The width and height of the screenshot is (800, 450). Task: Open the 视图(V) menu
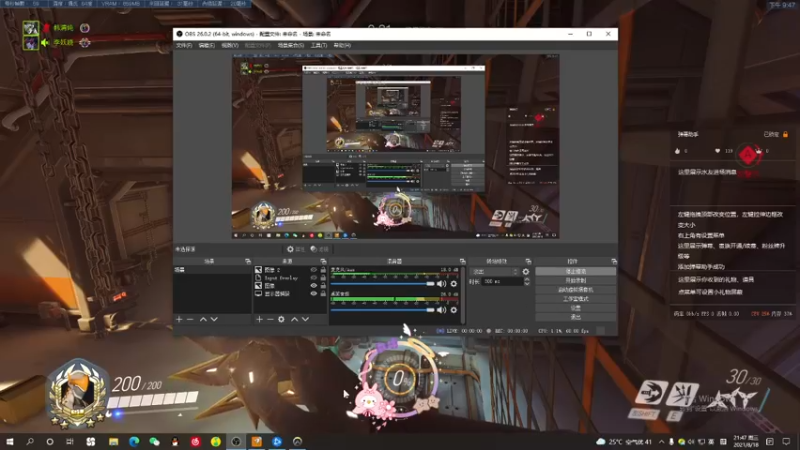pyautogui.click(x=230, y=45)
